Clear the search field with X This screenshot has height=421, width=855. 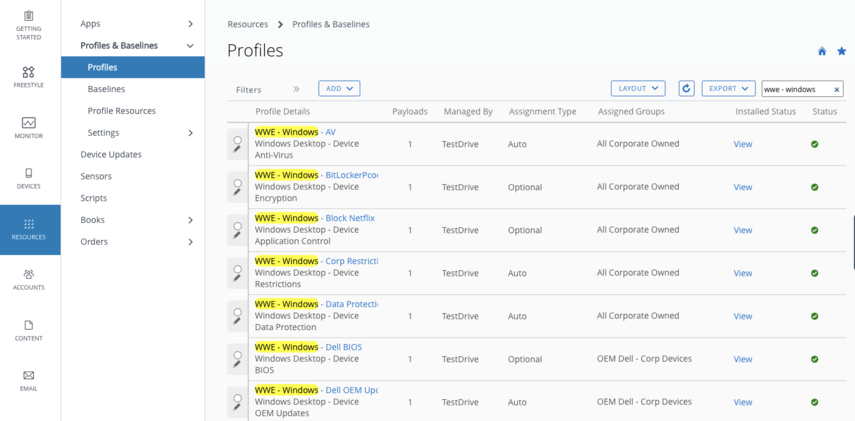point(837,90)
